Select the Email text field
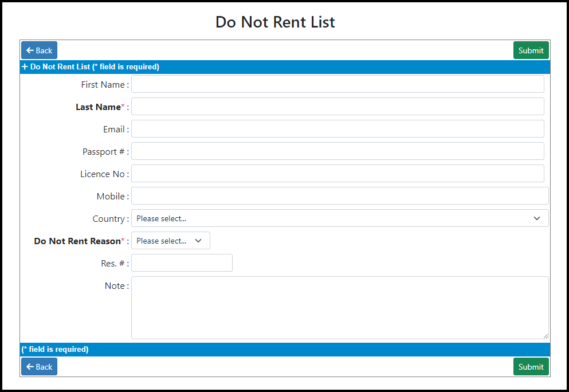This screenshot has width=569, height=392. (x=338, y=129)
